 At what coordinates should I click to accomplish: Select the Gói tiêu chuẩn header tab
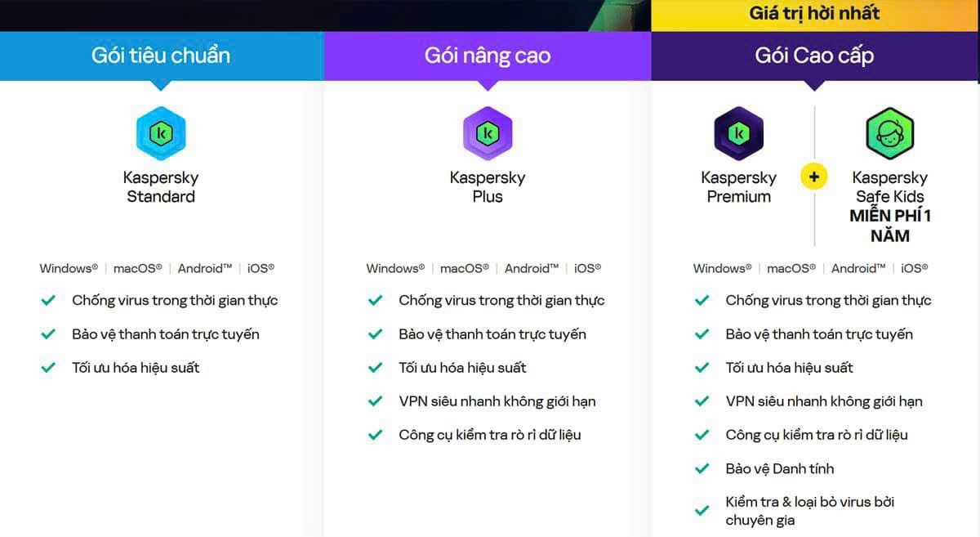point(161,56)
